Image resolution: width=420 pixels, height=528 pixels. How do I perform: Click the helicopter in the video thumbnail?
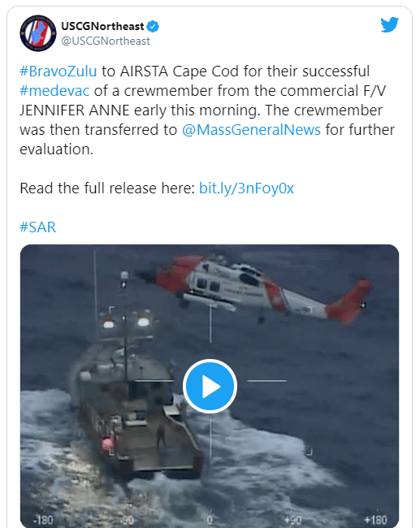click(x=255, y=290)
